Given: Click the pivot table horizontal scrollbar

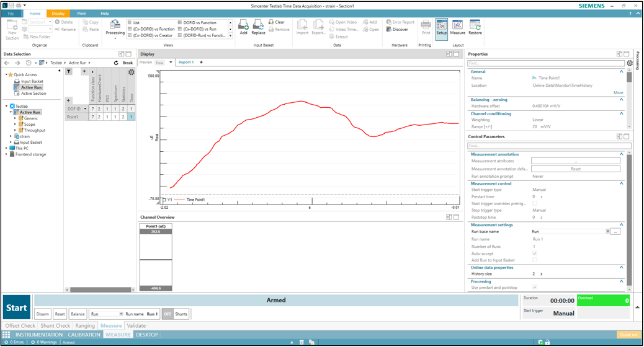Looking at the screenshot, I should pos(101,289).
